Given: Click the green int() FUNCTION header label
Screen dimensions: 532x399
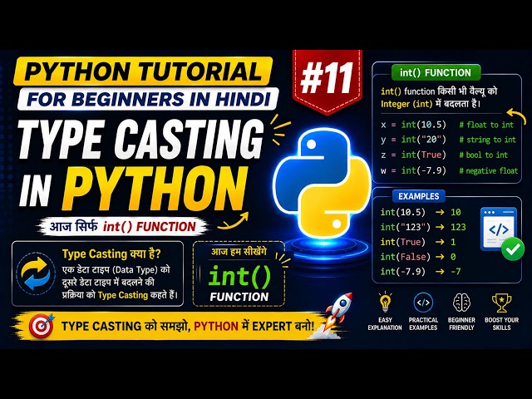Looking at the screenshot, I should point(436,72).
